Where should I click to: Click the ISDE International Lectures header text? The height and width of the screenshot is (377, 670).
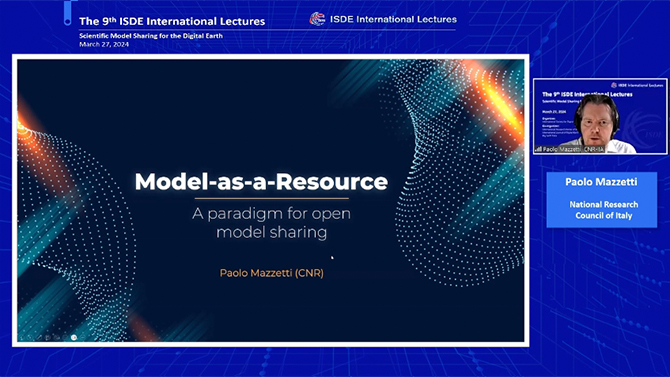(x=393, y=19)
